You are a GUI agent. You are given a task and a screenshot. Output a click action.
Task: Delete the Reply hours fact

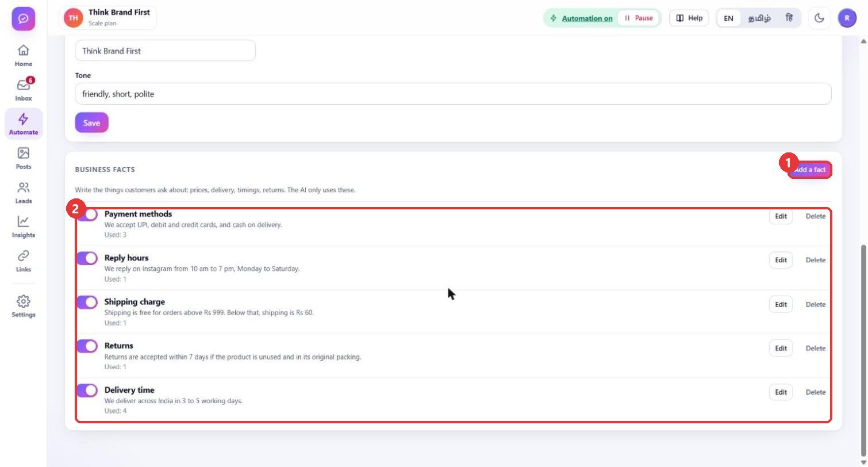click(815, 260)
